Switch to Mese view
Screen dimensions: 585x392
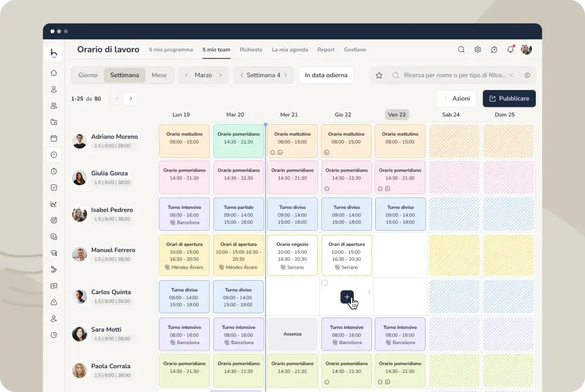coord(159,75)
